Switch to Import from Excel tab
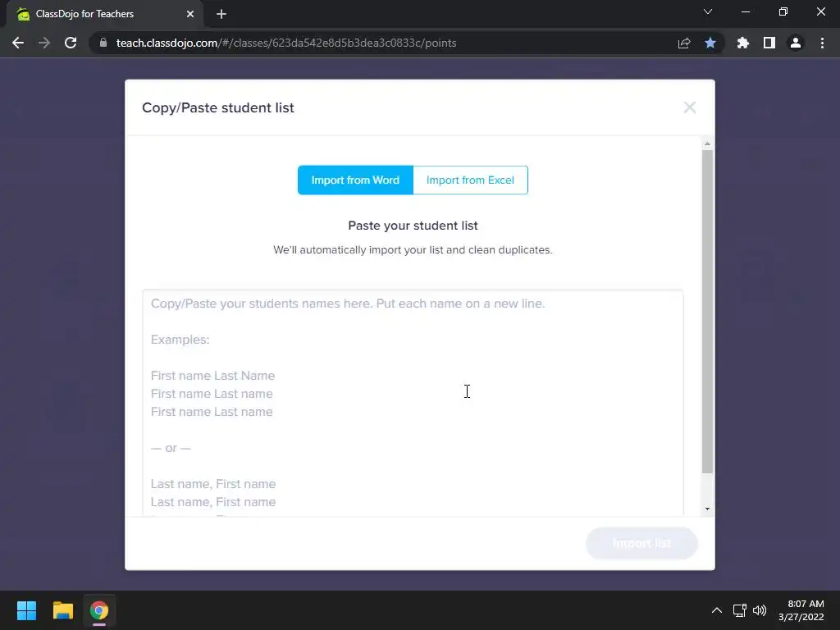Viewport: 840px width, 630px height. point(470,180)
